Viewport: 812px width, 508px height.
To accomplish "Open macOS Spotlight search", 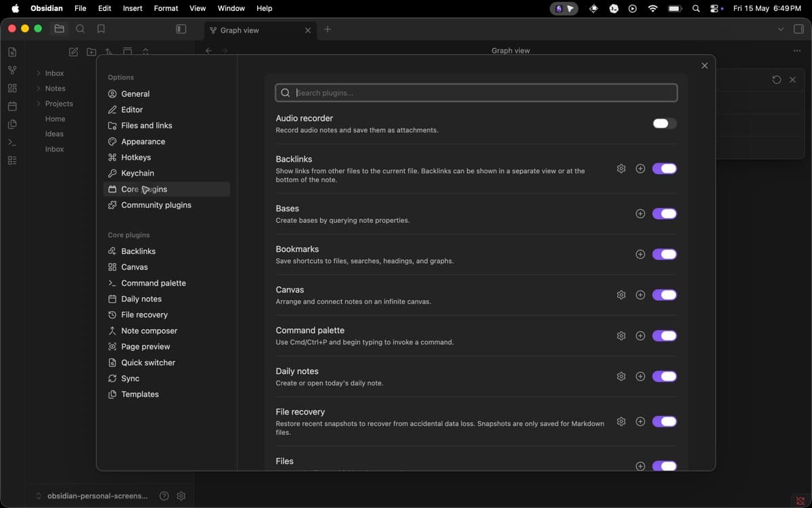I will (x=696, y=8).
